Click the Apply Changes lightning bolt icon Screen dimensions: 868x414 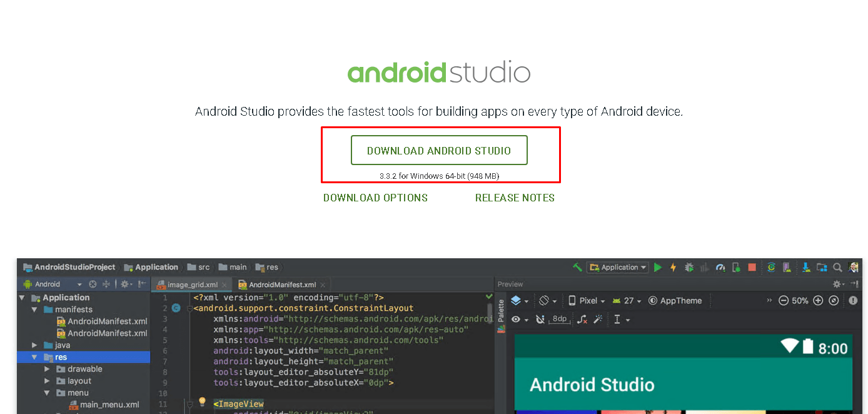click(674, 267)
